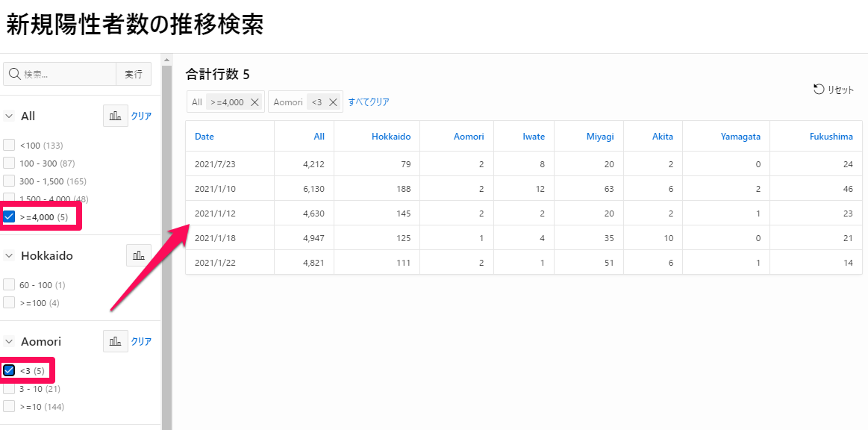Select the 2021/1/10 date cell
868x430 pixels.
[x=230, y=188]
